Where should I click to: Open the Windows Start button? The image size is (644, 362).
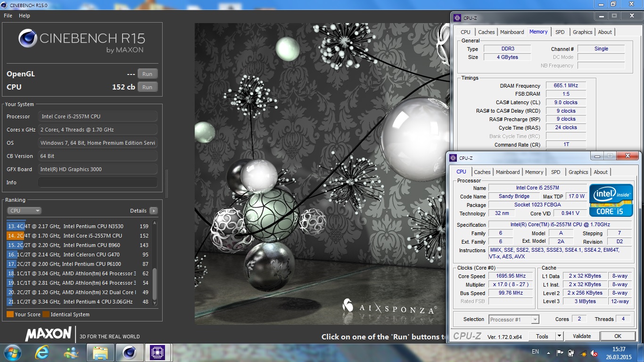click(12, 353)
